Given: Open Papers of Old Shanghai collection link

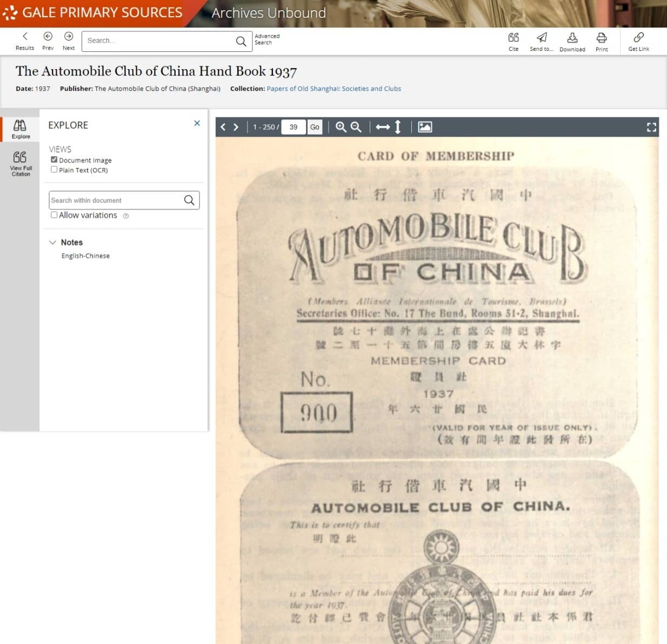Looking at the screenshot, I should click(x=333, y=89).
